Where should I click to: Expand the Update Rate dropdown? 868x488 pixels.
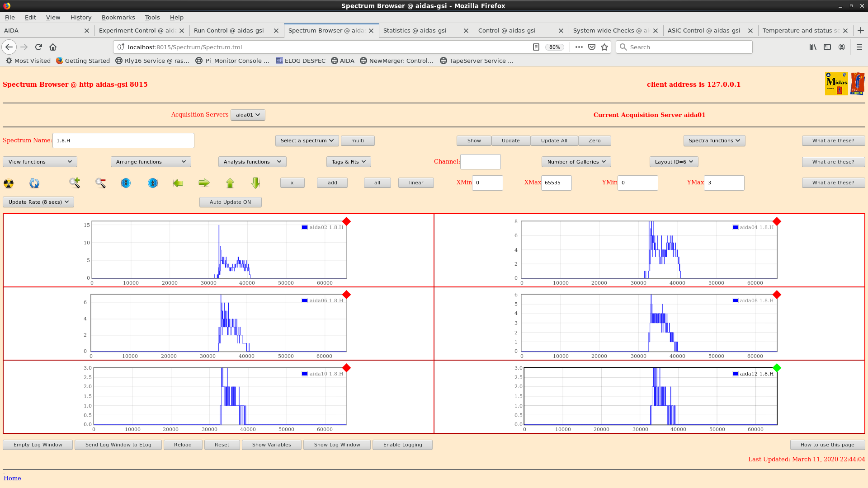(38, 202)
